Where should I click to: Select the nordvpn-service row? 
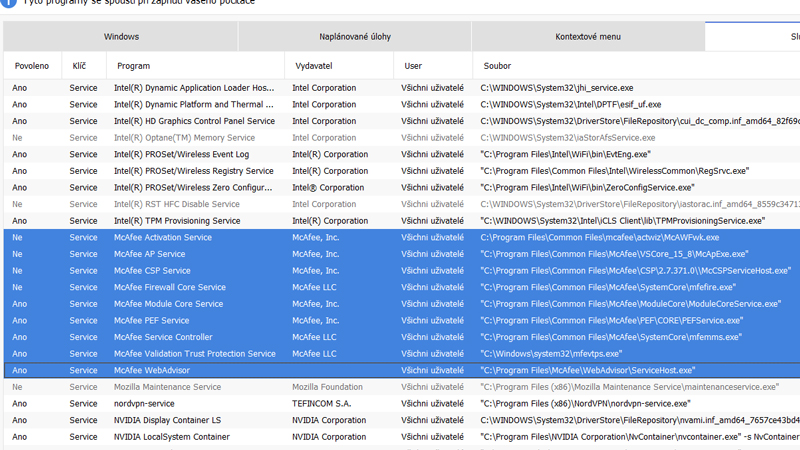(402, 404)
